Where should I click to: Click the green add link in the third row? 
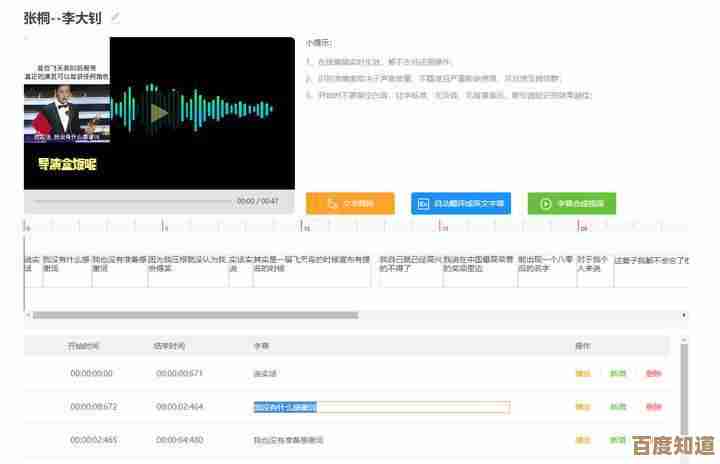click(618, 440)
